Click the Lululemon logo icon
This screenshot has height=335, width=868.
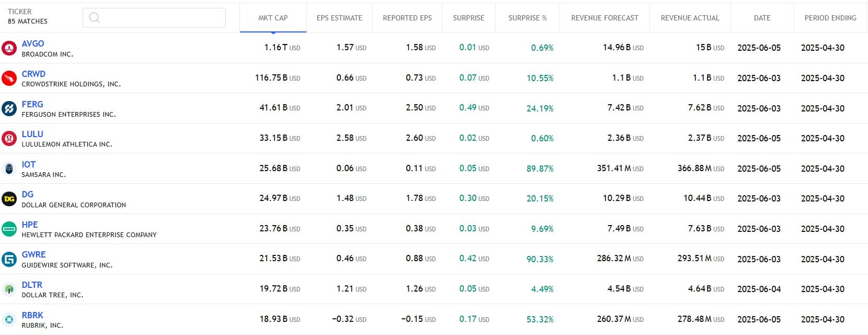9,139
